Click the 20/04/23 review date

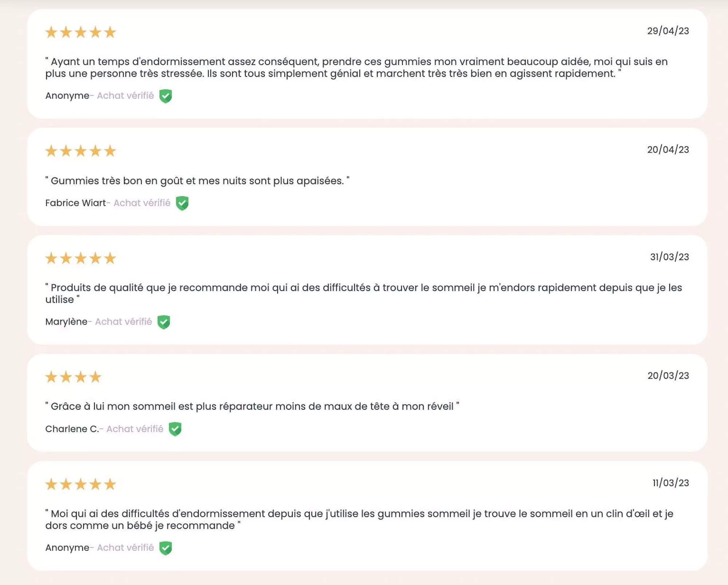point(668,150)
